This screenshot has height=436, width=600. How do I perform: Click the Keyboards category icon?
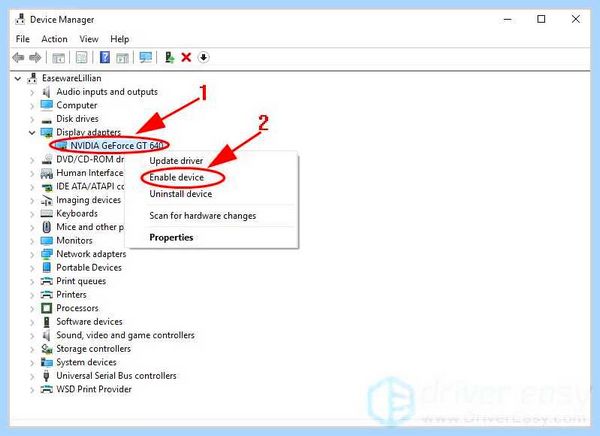point(46,214)
